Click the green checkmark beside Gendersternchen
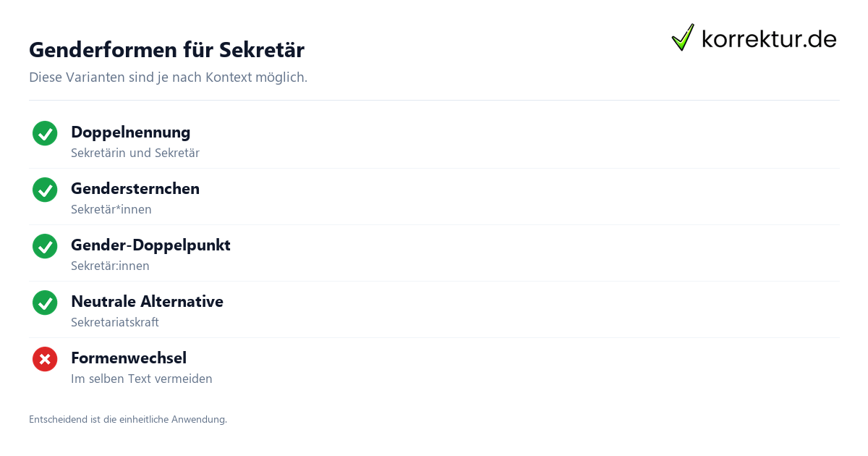This screenshot has width=868, height=456. [x=45, y=190]
